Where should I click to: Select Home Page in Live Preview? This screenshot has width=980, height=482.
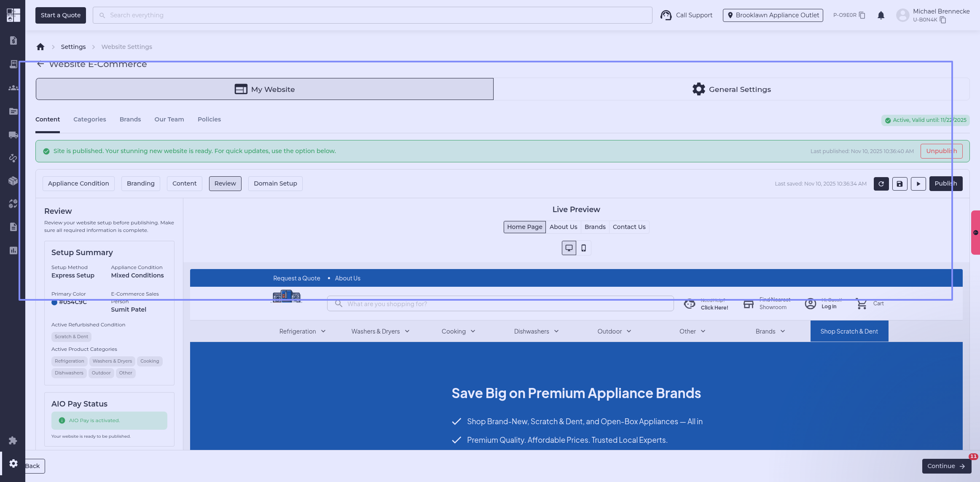click(524, 227)
